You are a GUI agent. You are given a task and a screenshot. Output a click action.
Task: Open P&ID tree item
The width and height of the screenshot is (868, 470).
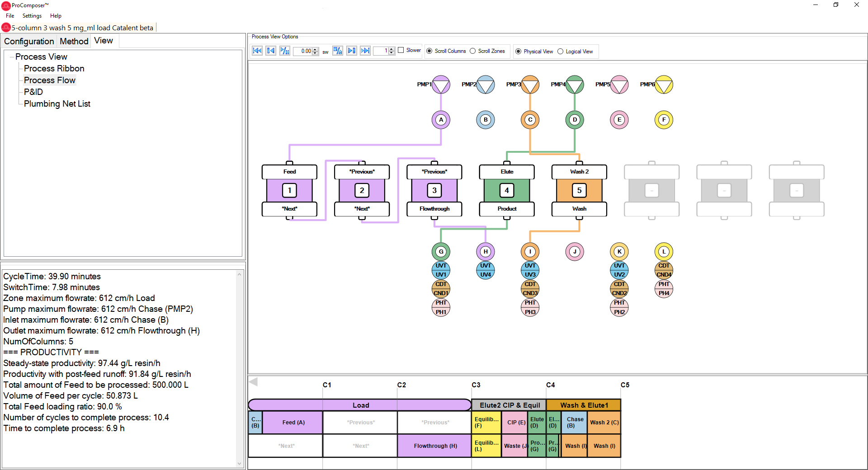tap(33, 92)
